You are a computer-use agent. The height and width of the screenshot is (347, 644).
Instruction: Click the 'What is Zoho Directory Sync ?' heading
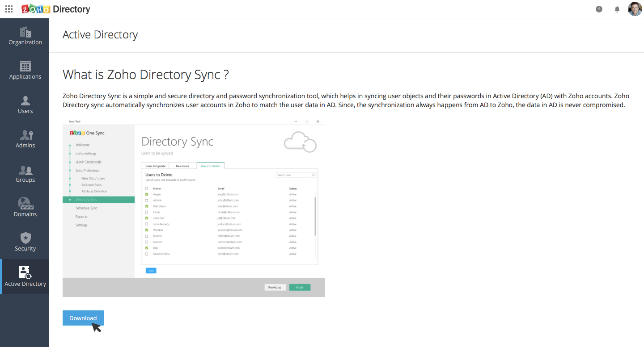[x=146, y=75]
